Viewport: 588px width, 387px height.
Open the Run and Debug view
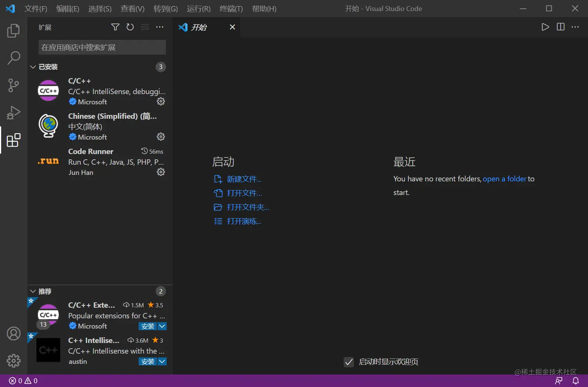14,113
